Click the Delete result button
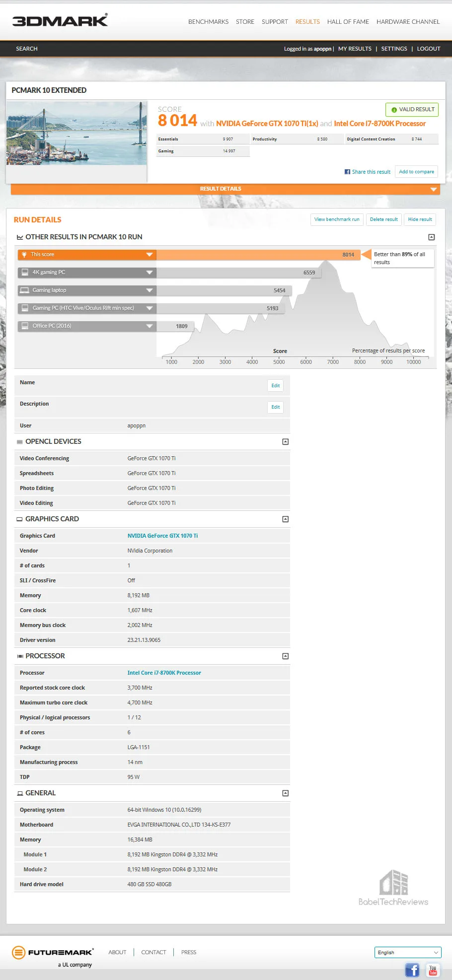 pyautogui.click(x=383, y=219)
